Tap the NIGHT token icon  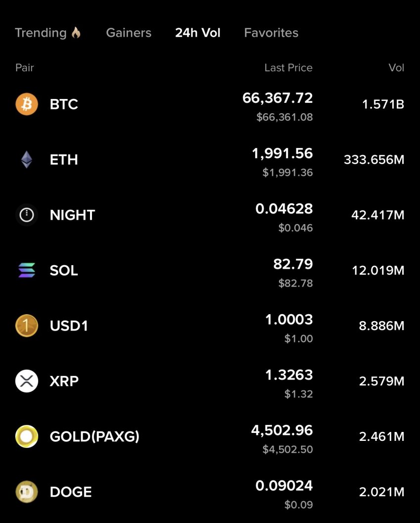[x=27, y=215]
